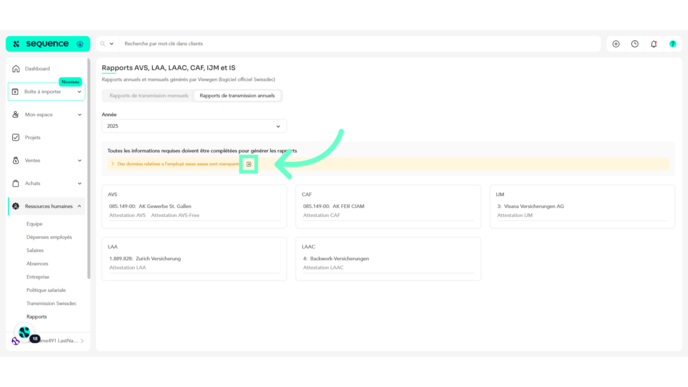Collapse the Ressources humaines section
Viewport: 688px width, 387px height.
point(79,206)
